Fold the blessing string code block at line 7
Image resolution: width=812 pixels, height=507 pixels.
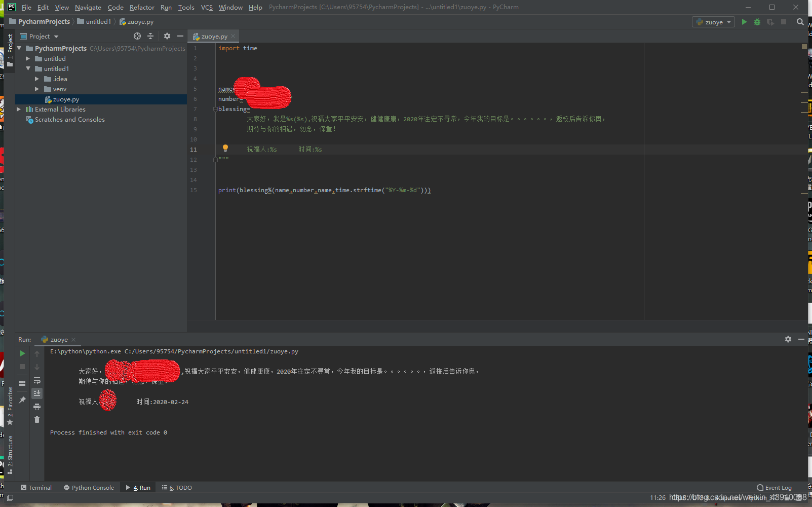[215, 109]
